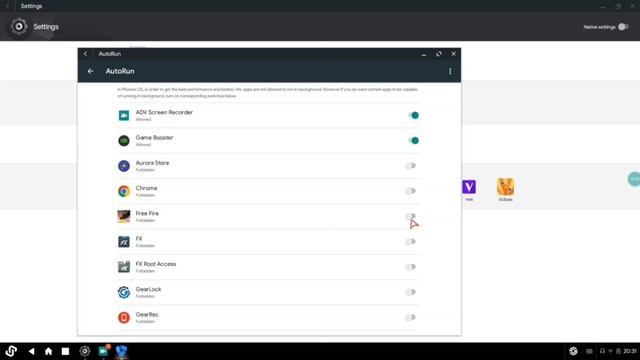640x360 pixels.
Task: Go back using AutoRun header arrow
Action: click(91, 71)
